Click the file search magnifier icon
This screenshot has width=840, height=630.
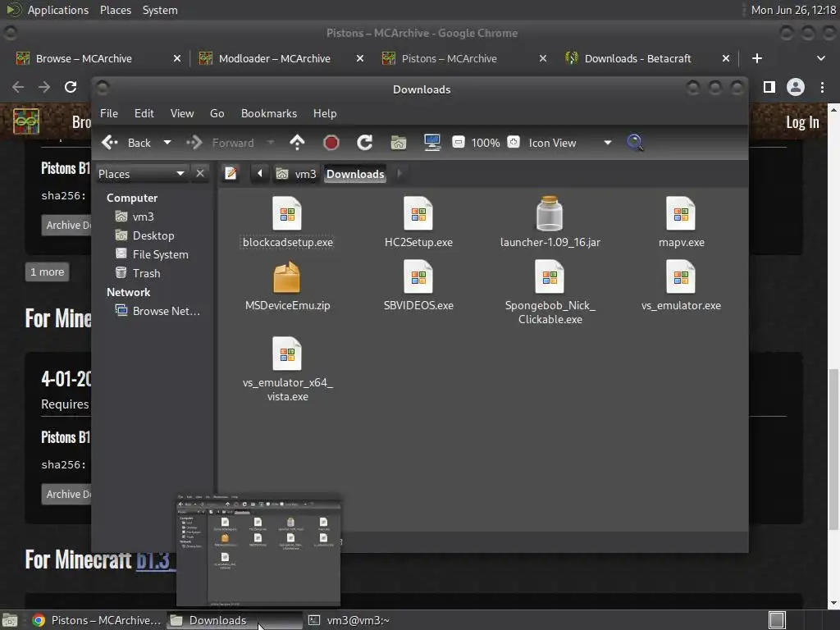tap(635, 143)
